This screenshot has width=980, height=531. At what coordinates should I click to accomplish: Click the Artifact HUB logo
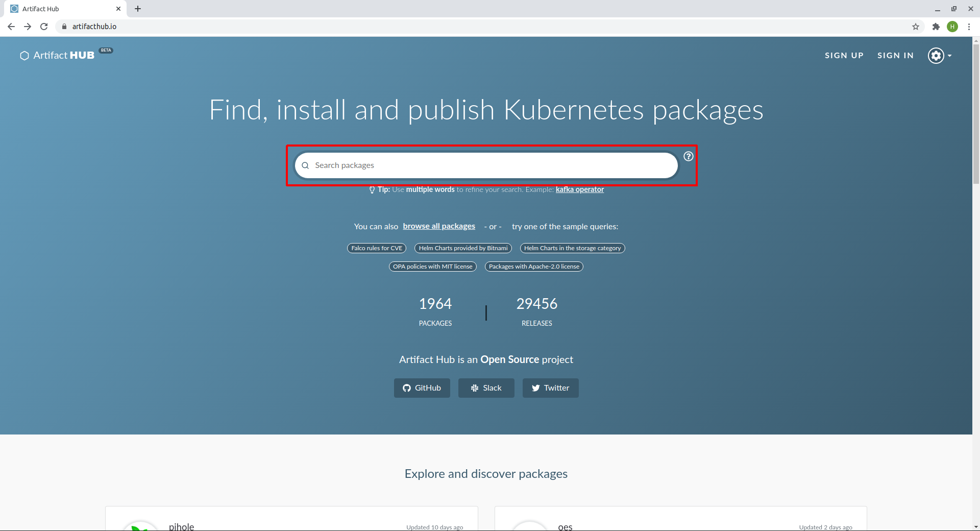pyautogui.click(x=57, y=55)
